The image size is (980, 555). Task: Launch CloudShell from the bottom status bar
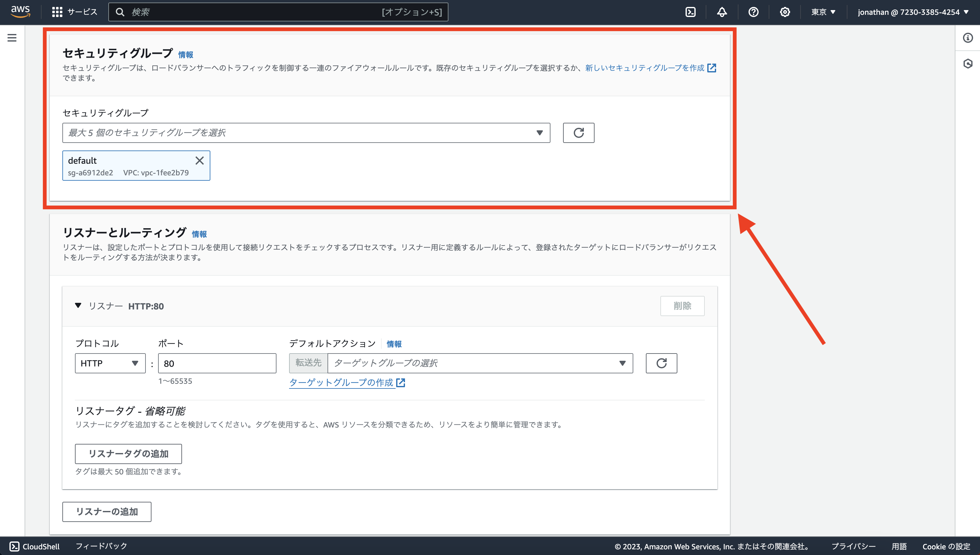[34, 546]
